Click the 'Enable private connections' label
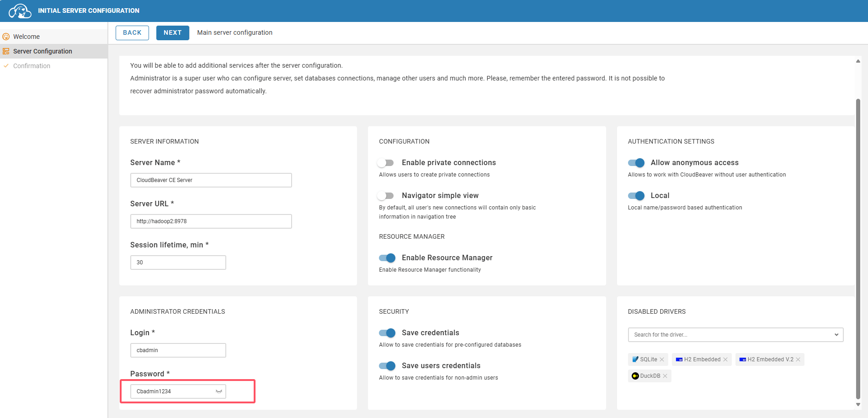The width and height of the screenshot is (868, 418). tap(449, 163)
